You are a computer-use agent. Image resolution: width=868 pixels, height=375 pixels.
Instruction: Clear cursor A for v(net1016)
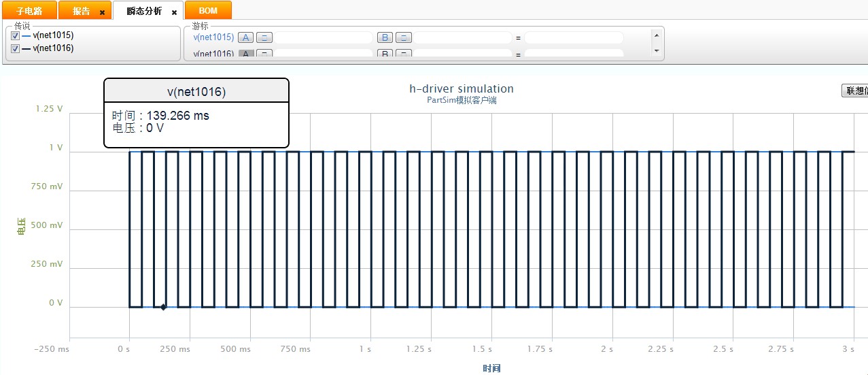tap(265, 53)
